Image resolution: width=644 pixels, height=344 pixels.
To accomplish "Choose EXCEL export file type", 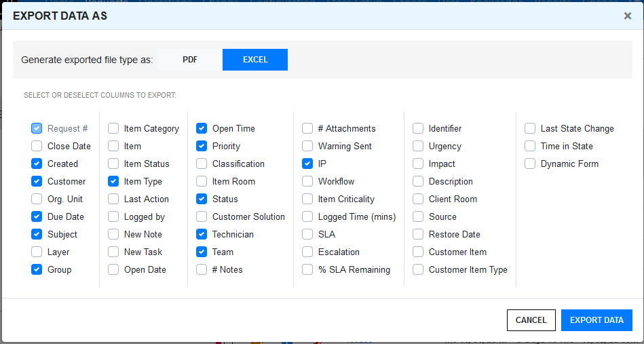I will (x=255, y=60).
